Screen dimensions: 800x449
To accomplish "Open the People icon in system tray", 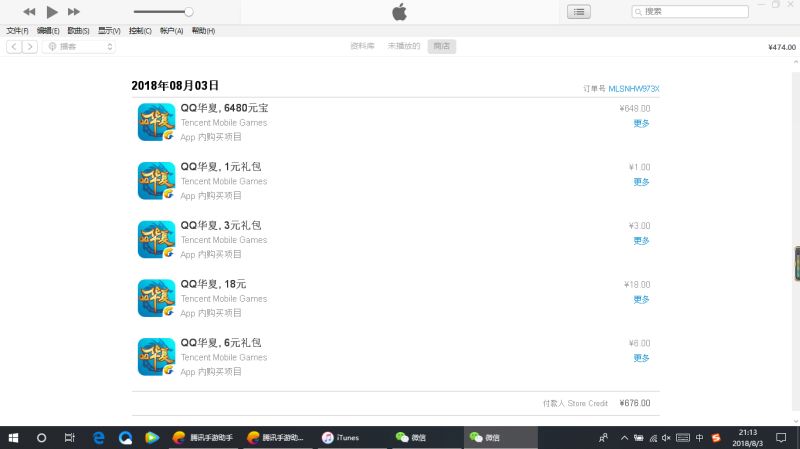I will pyautogui.click(x=603, y=438).
